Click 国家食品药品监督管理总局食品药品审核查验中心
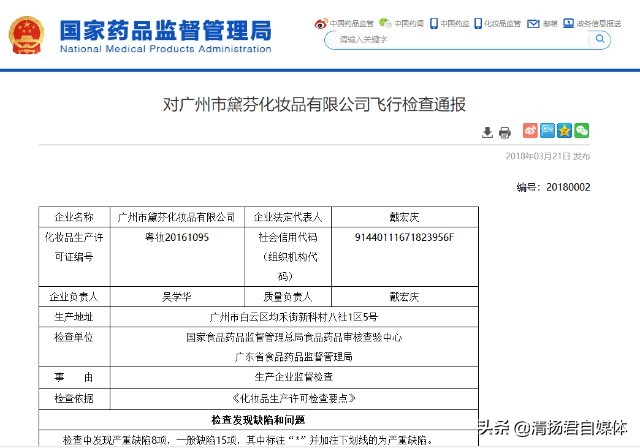 click(x=293, y=337)
